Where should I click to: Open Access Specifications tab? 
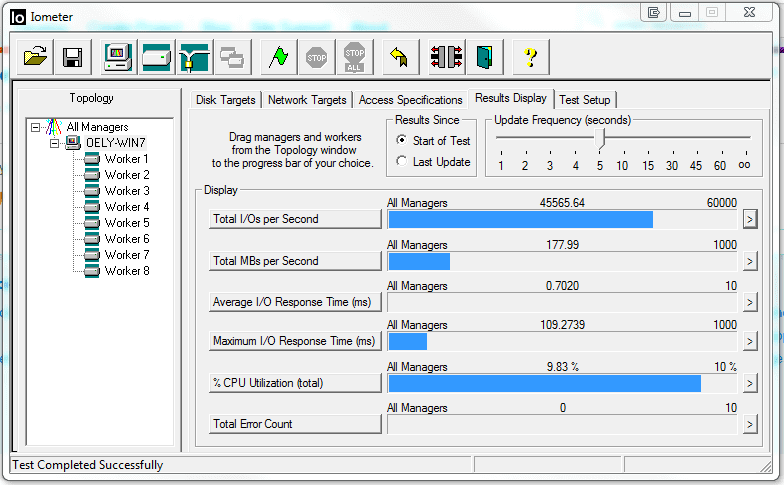coord(410,100)
